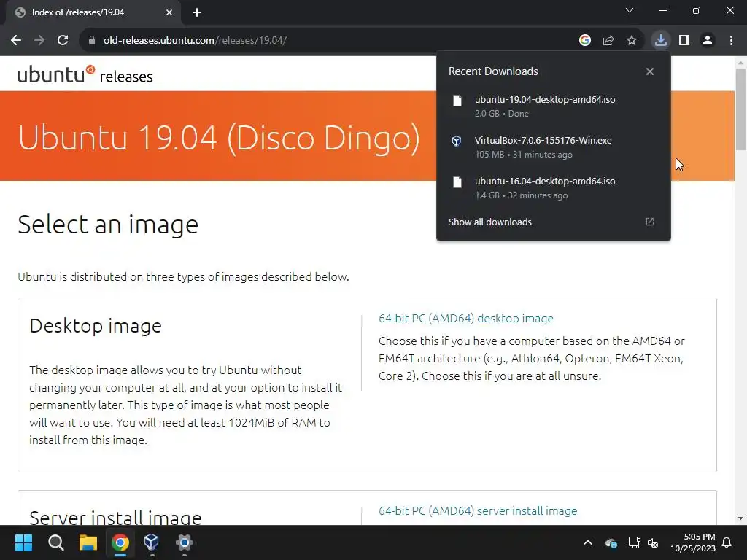
Task: Click the external link icon beside Show all downloads
Action: 650,222
